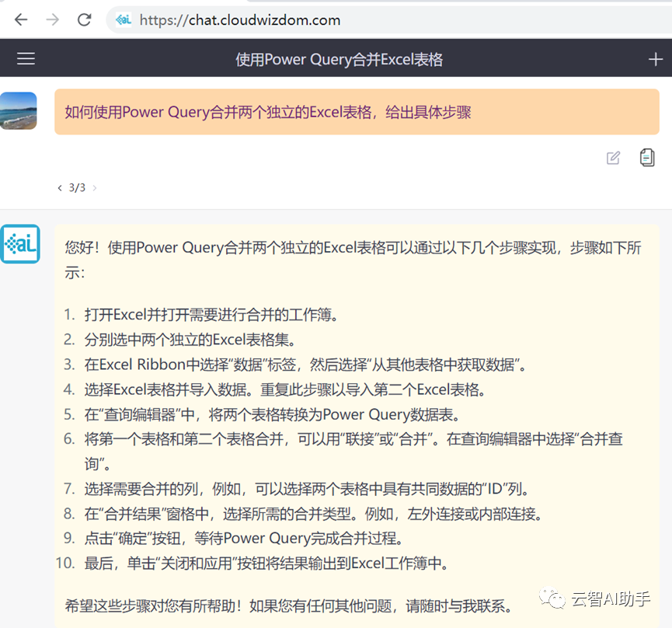Image resolution: width=672 pixels, height=628 pixels.
Task: Go back in browser history
Action: click(20, 19)
